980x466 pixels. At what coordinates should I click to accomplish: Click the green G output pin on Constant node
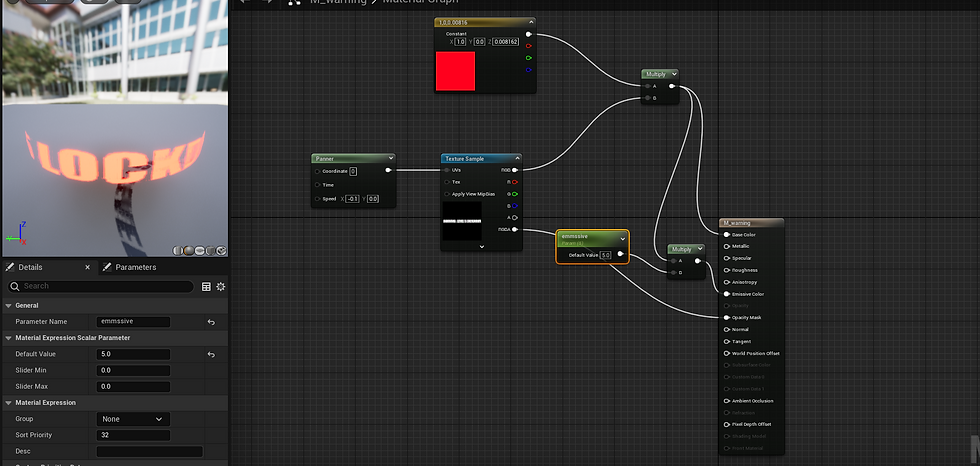[529, 58]
